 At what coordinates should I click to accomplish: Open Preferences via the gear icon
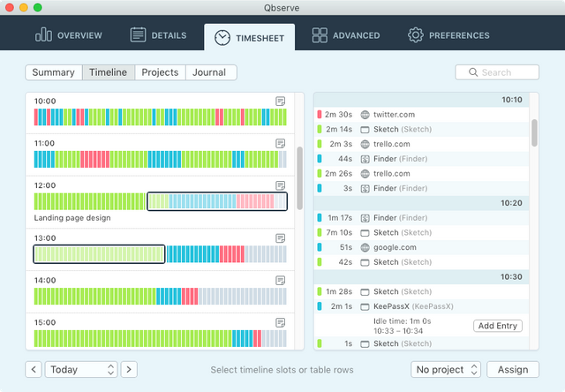[x=416, y=35]
